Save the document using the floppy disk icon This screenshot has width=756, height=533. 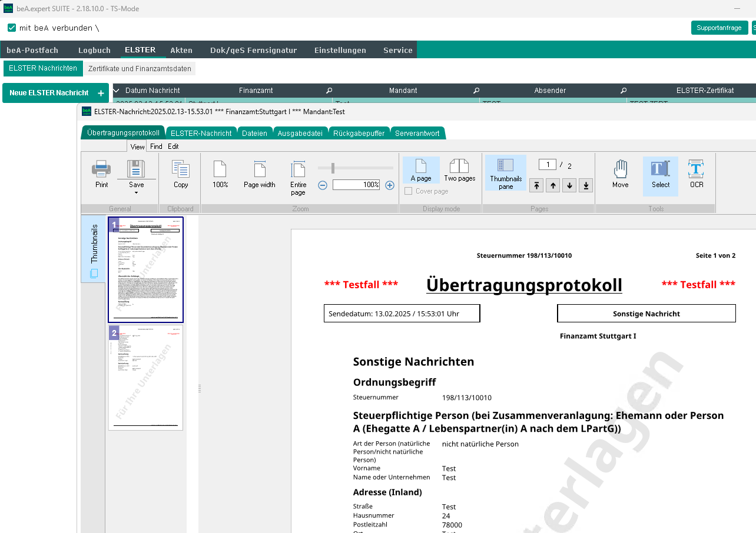click(136, 169)
